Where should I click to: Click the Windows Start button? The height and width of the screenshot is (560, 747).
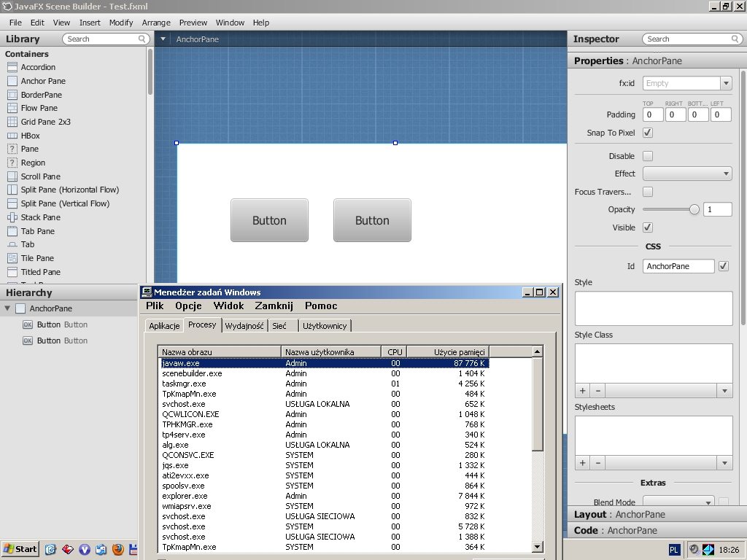click(x=20, y=549)
